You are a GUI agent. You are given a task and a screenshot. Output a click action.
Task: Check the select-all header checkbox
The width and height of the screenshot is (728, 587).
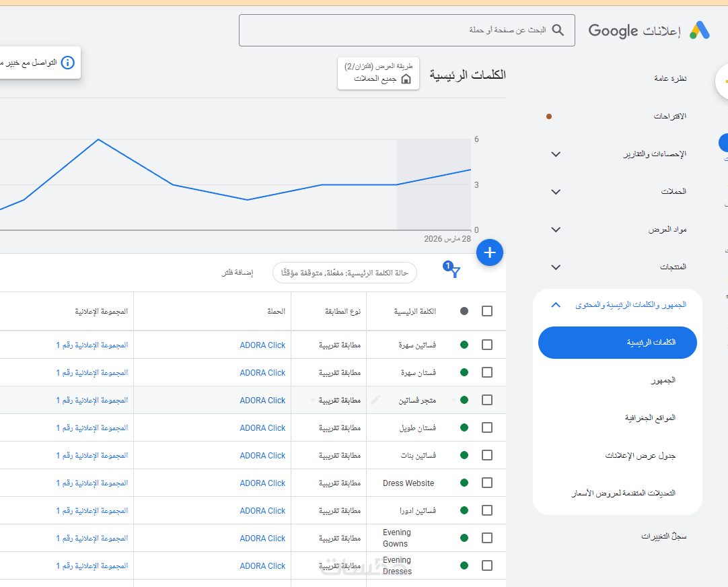(487, 311)
